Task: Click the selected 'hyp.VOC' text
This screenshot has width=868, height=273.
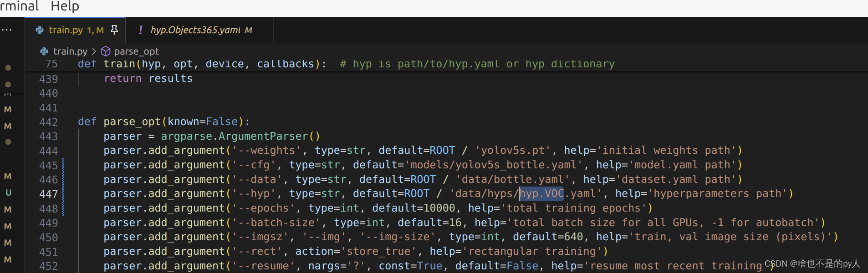Action: tap(541, 194)
